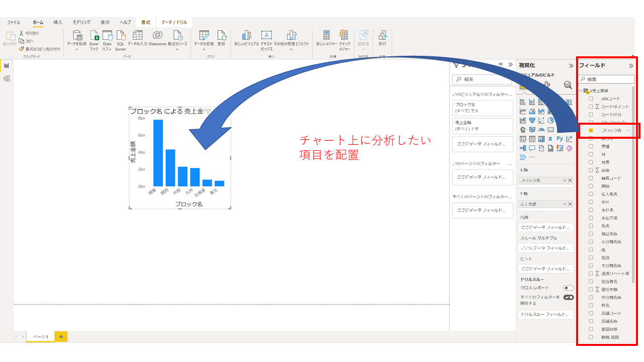Uncheck the ブロック名 field checkbox
The image size is (644, 362).
click(591, 130)
